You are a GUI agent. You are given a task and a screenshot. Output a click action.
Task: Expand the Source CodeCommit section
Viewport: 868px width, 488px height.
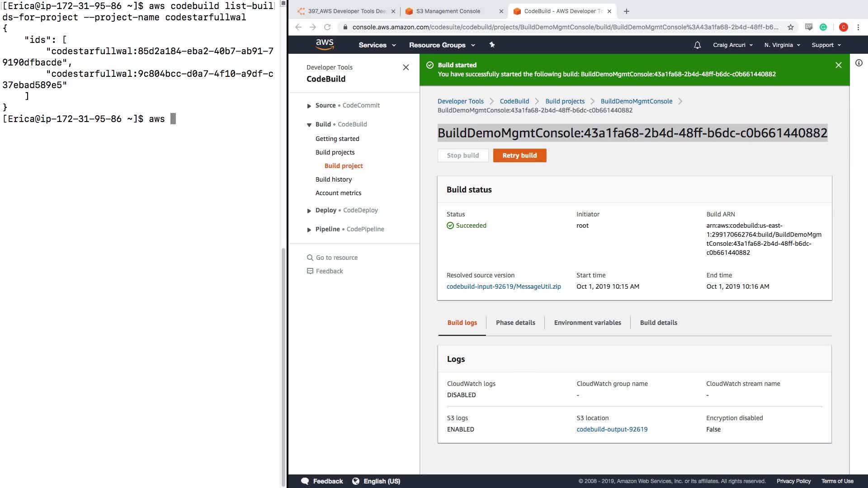pos(309,106)
